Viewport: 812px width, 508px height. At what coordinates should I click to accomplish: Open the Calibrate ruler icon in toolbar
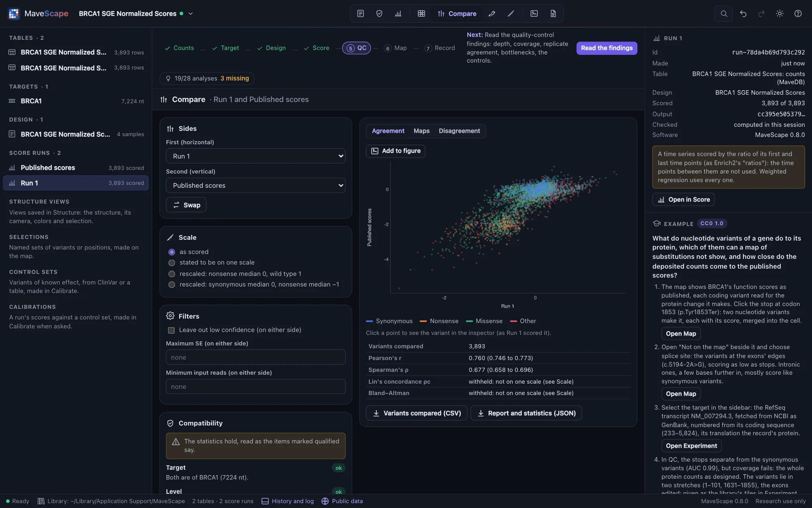[x=511, y=13]
